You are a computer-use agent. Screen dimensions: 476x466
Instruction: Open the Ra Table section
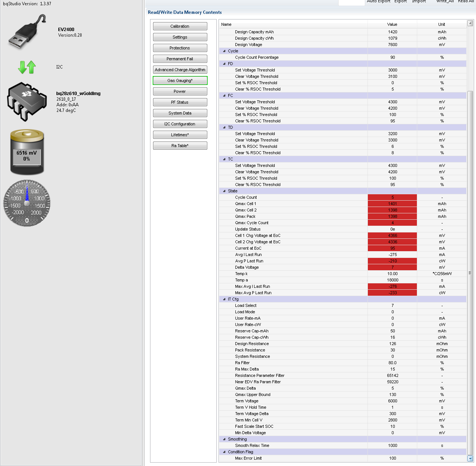pos(180,146)
